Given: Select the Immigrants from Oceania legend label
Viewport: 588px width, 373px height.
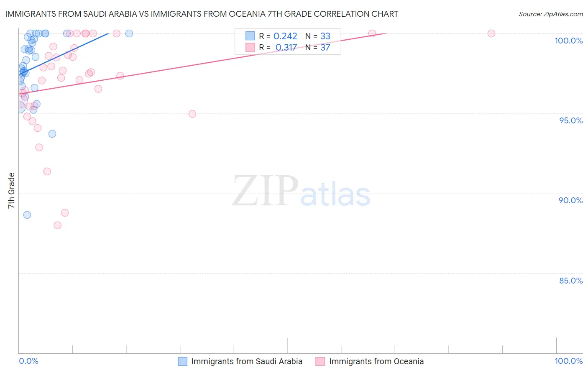Looking at the screenshot, I should (x=376, y=361).
